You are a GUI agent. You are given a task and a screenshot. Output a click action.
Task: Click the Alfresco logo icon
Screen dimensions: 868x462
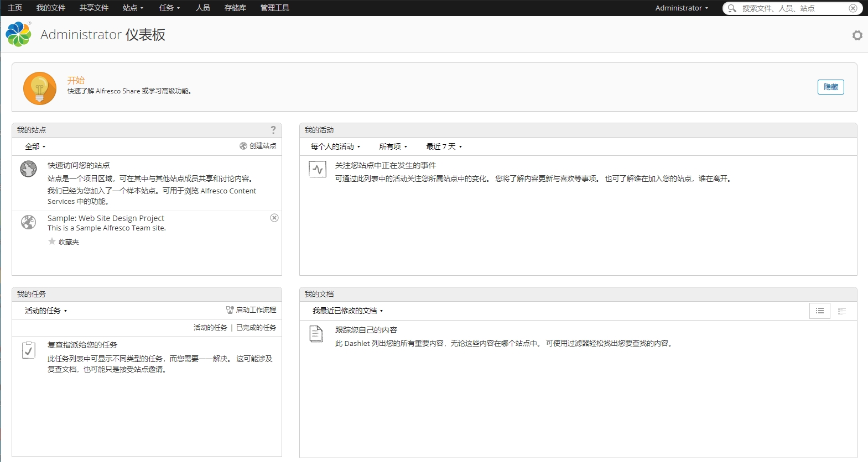click(x=19, y=34)
